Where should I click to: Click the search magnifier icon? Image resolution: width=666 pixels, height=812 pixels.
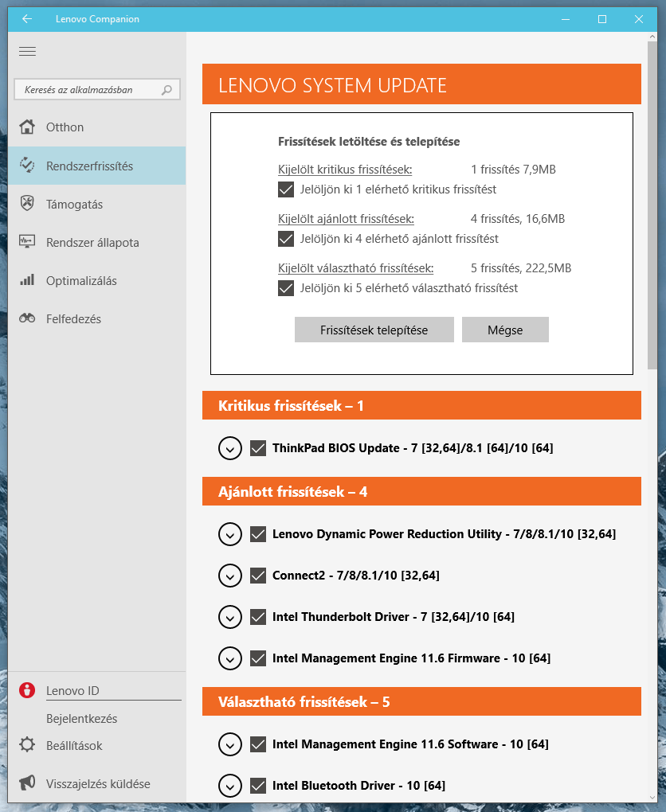tap(166, 90)
